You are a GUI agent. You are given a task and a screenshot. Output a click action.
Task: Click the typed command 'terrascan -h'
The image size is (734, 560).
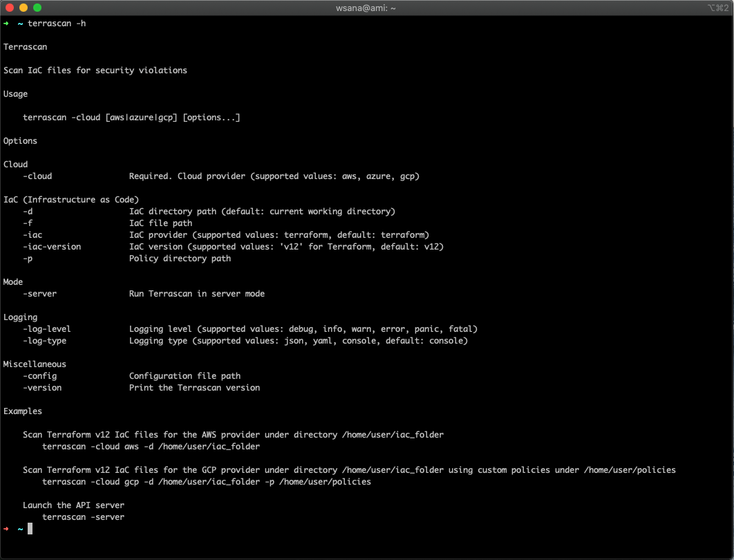pyautogui.click(x=57, y=24)
